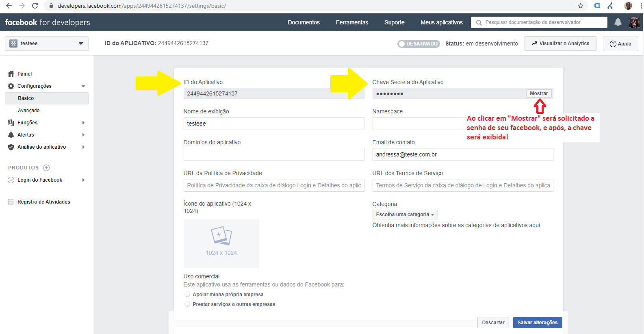
Task: Open the Escolha uma categoria dropdown
Action: pyautogui.click(x=405, y=215)
